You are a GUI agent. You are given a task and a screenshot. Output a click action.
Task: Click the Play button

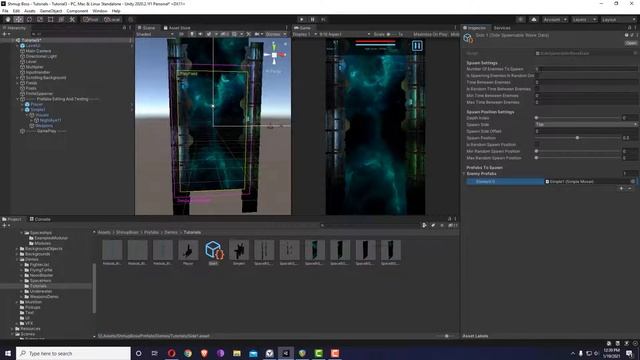point(302,19)
